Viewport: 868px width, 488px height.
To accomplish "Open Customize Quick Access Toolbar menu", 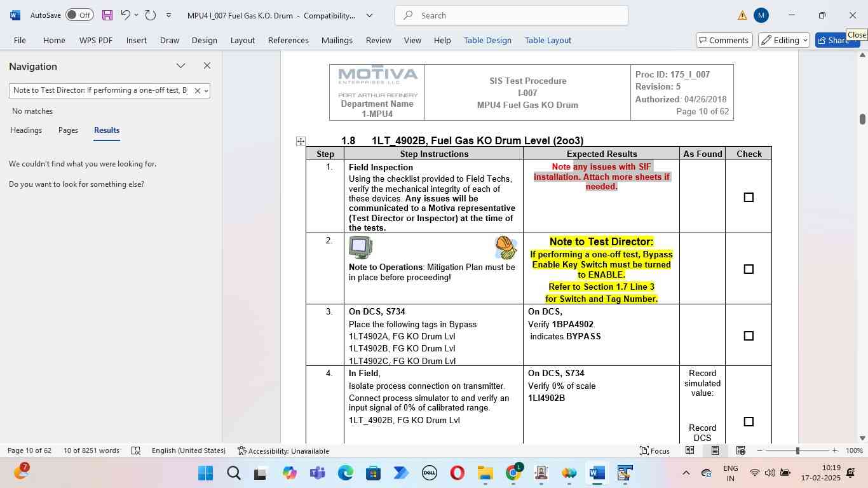I will pyautogui.click(x=168, y=15).
